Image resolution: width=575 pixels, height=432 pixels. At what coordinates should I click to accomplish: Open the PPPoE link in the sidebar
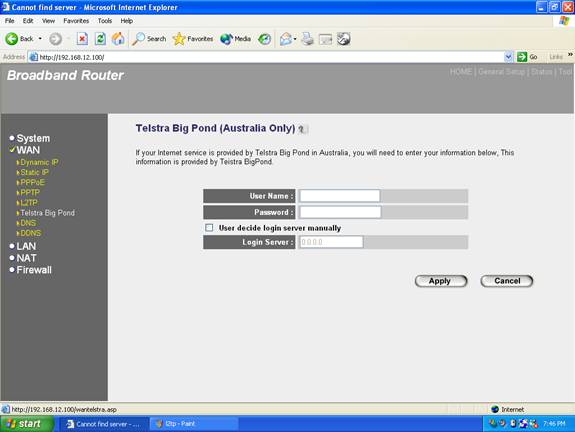tap(32, 183)
